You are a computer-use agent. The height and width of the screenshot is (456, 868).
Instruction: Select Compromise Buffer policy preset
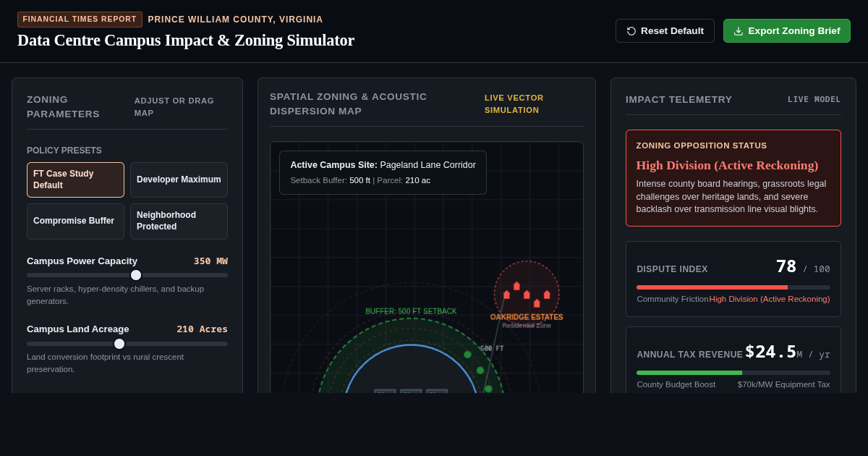[75, 221]
